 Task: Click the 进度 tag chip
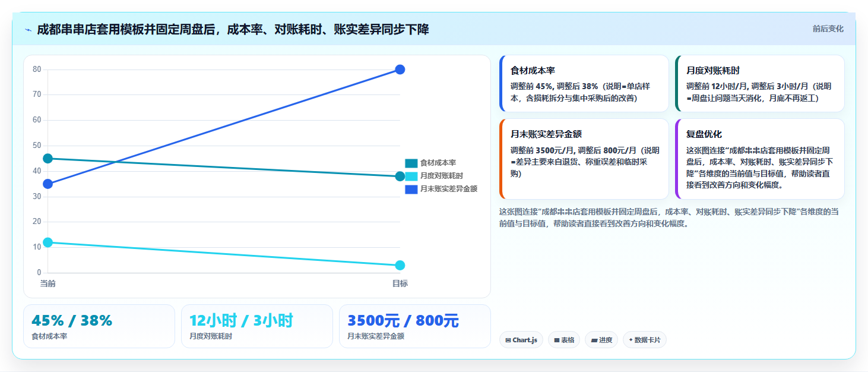point(601,340)
